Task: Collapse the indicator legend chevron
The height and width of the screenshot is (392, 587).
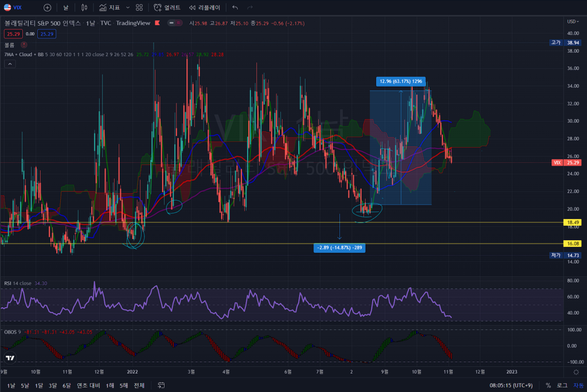Action: pyautogui.click(x=10, y=64)
